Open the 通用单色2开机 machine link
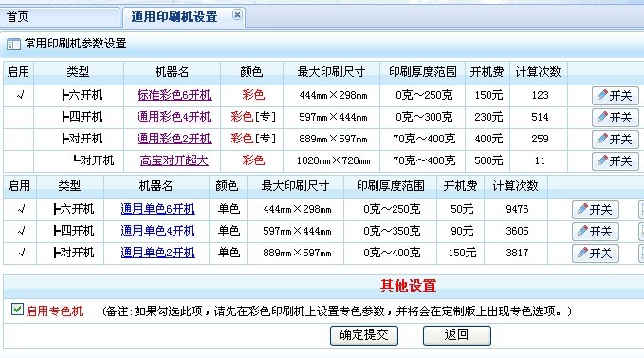The height and width of the screenshot is (358, 644). pos(158,253)
